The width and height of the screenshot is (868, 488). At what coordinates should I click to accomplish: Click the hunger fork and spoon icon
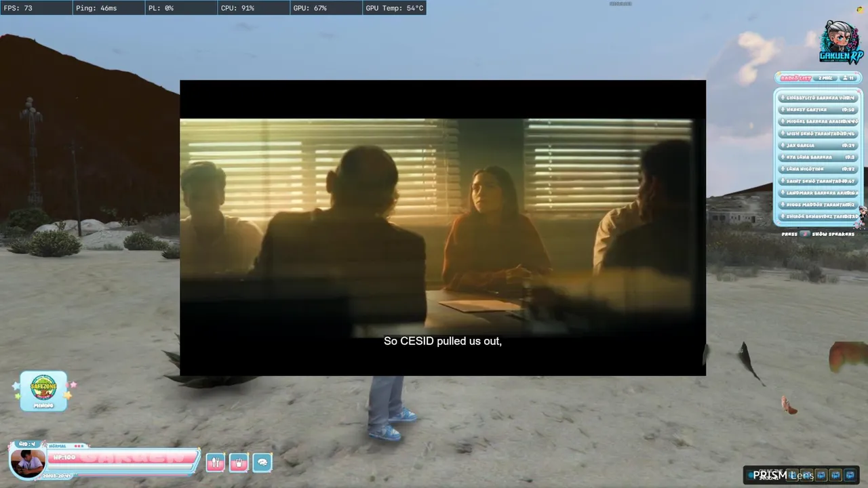[x=215, y=463]
